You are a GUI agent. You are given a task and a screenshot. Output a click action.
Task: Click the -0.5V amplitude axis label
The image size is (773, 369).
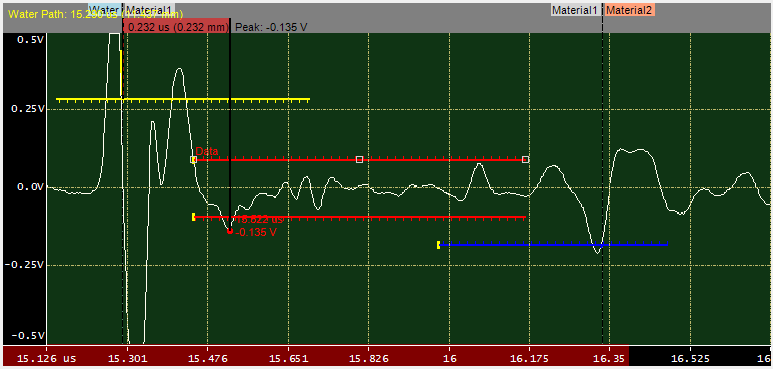27,335
